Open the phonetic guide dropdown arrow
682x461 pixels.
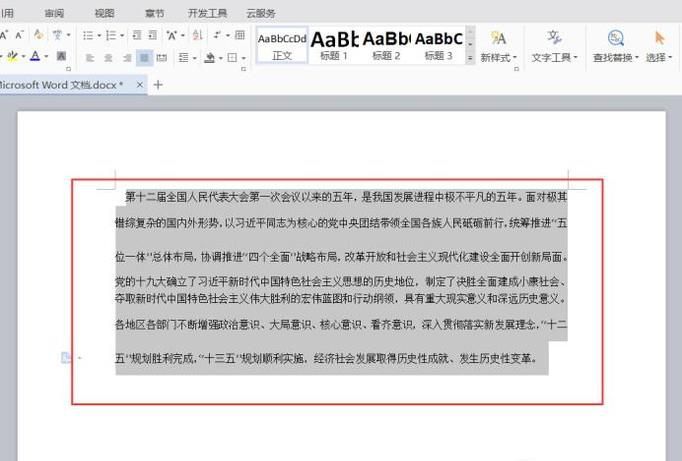(x=68, y=35)
